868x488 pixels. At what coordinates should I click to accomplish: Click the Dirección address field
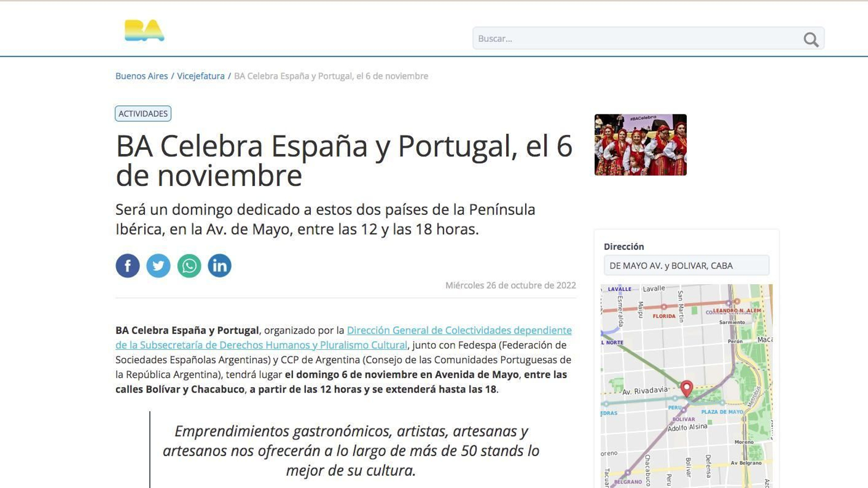click(686, 265)
